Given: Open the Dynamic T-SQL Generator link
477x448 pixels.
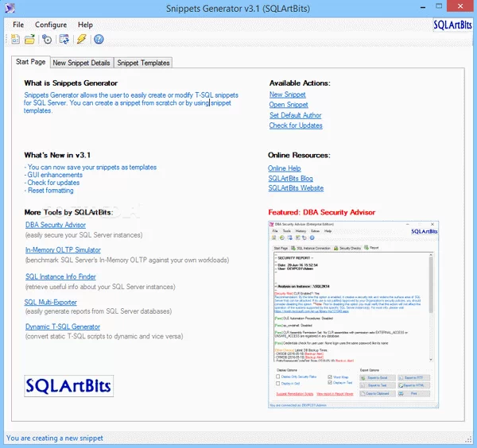Looking at the screenshot, I should (62, 326).
